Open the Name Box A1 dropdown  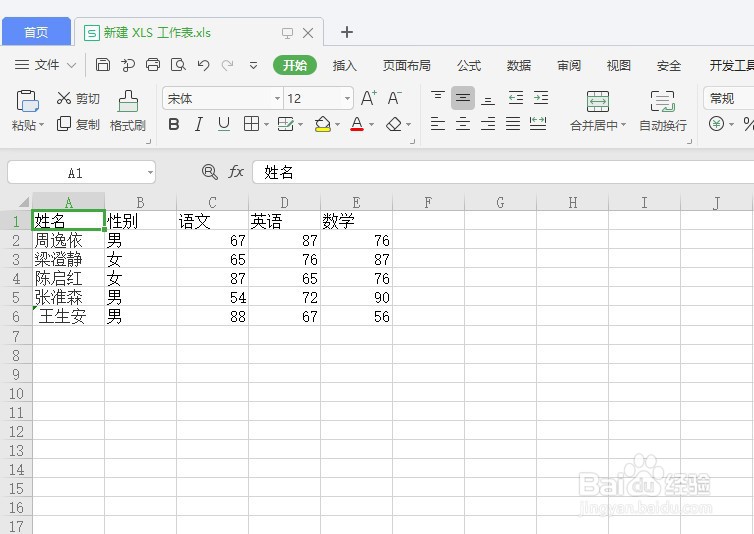pyautogui.click(x=151, y=172)
